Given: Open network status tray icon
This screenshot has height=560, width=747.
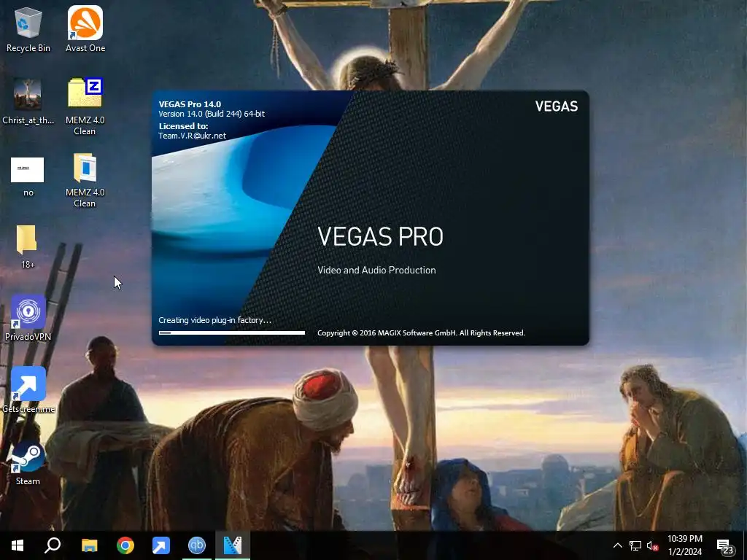Looking at the screenshot, I should pyautogui.click(x=635, y=545).
